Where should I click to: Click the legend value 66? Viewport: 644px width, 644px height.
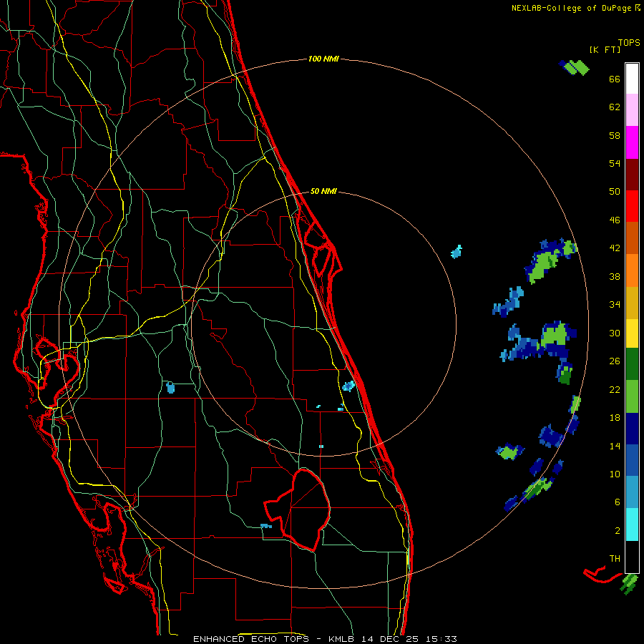click(615, 79)
